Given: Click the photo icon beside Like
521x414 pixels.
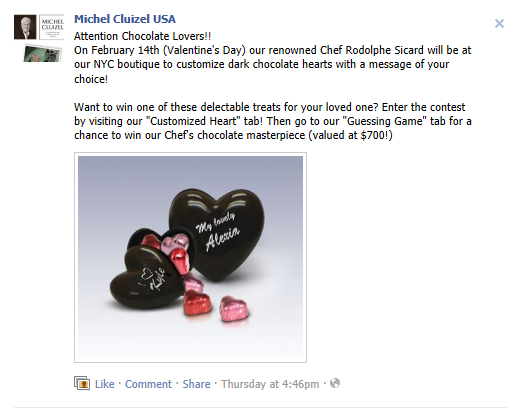Looking at the screenshot, I should pyautogui.click(x=82, y=383).
